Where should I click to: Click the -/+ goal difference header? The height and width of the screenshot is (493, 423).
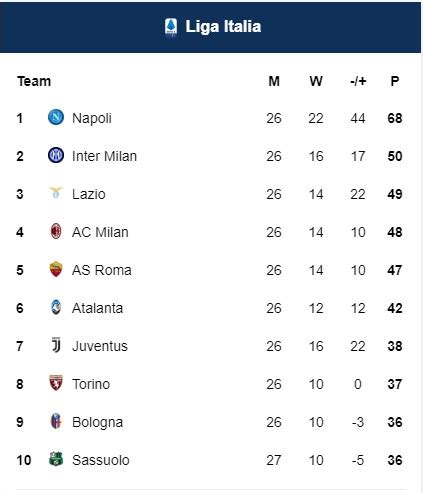click(x=358, y=81)
